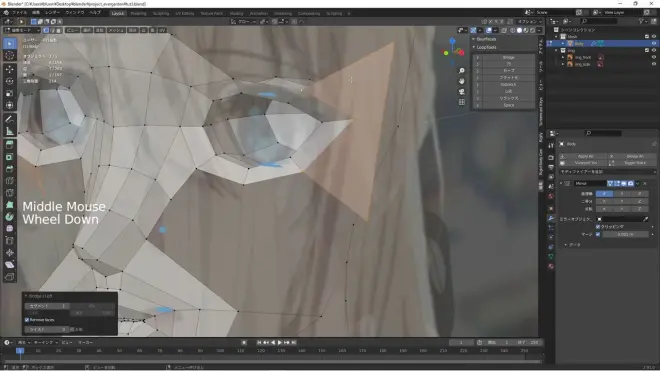Open the Add Modifier dropdown
This screenshot has width=660, height=371.
click(607, 172)
